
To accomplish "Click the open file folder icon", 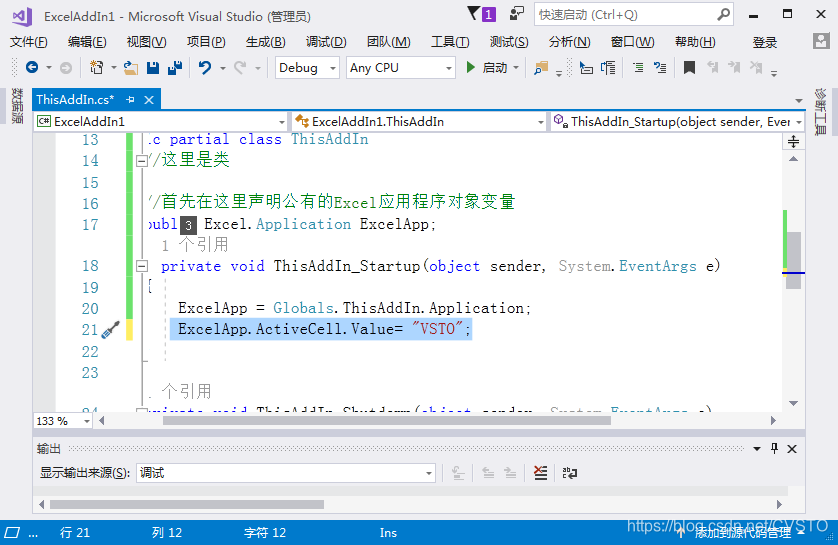I will pyautogui.click(x=131, y=67).
